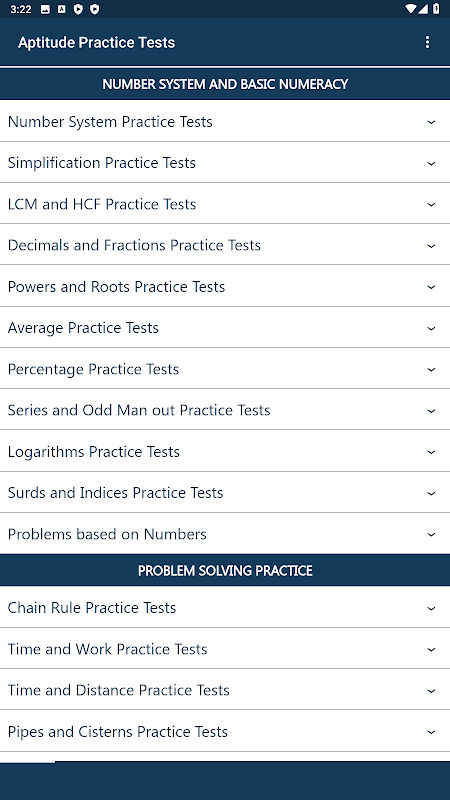The width and height of the screenshot is (450, 800).
Task: Open Problems based on Numbers item
Action: pos(225,534)
